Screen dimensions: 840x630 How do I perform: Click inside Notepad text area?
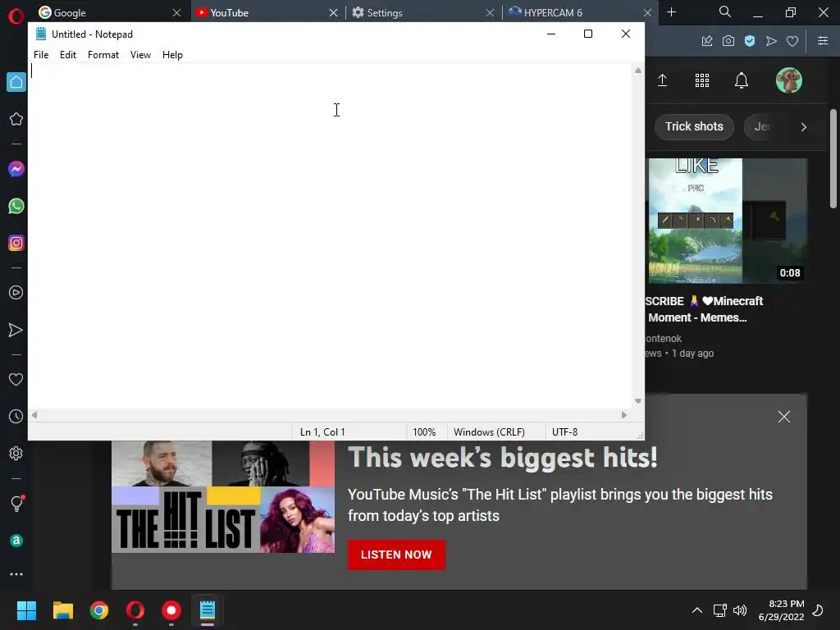331,235
